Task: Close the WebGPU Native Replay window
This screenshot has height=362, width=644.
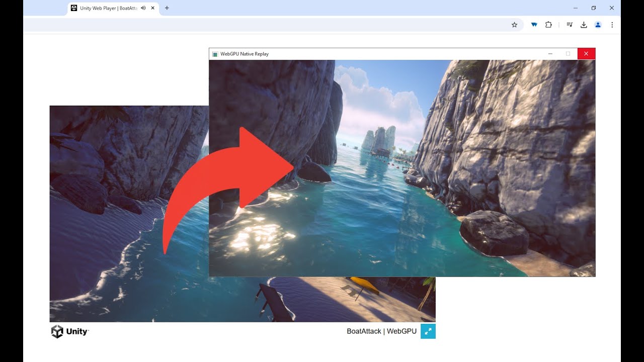Action: coord(587,54)
